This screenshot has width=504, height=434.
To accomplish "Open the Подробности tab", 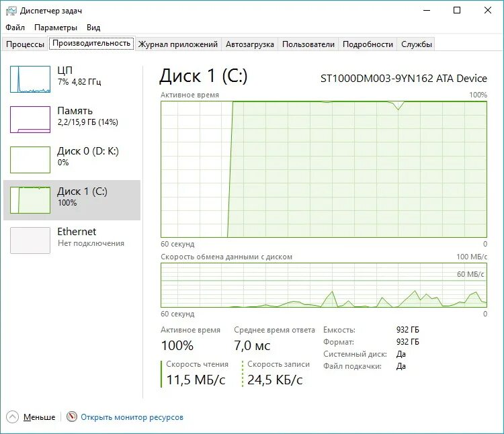I will (368, 44).
